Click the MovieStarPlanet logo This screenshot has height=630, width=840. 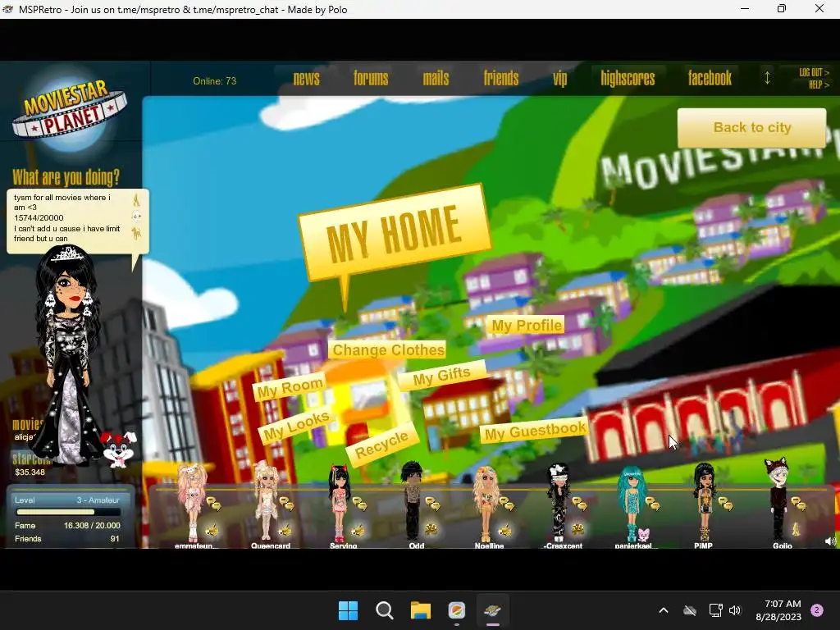click(70, 110)
